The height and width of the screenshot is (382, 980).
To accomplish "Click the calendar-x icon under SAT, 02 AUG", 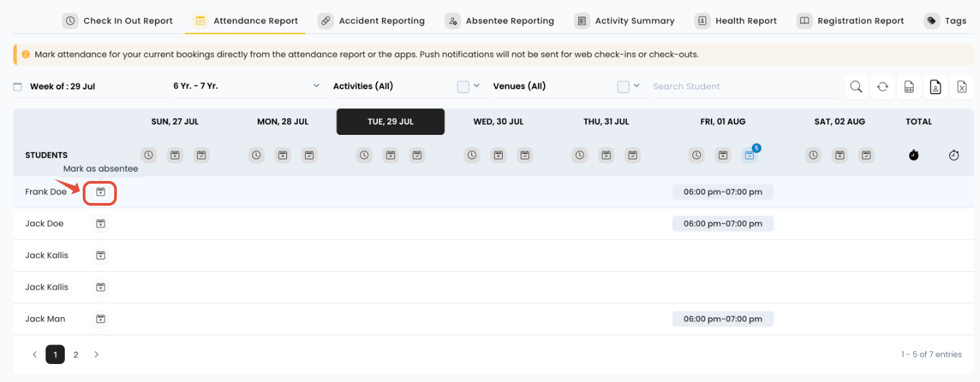I will (840, 155).
